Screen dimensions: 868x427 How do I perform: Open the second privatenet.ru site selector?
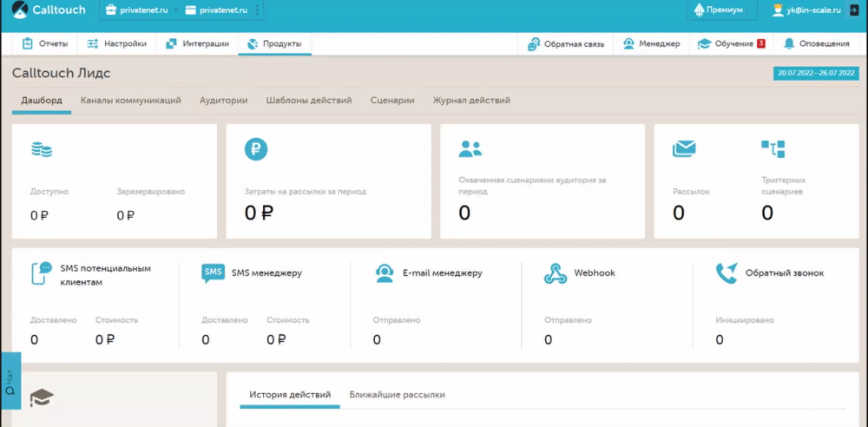tap(216, 10)
